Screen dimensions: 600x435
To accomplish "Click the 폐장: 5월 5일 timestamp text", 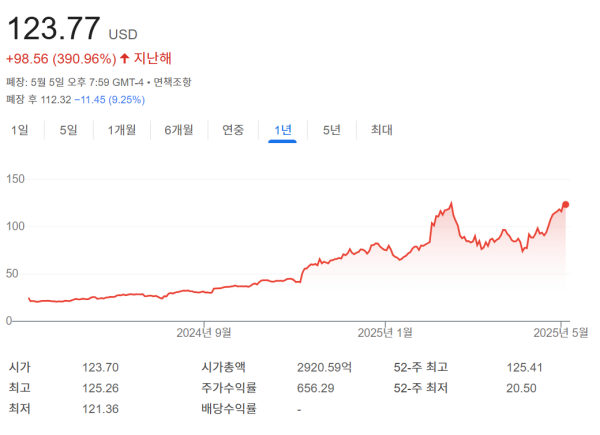I will [75, 82].
